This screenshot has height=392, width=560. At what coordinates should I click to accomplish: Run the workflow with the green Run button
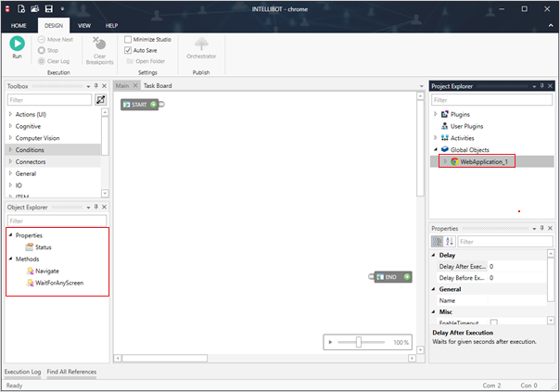coord(17,44)
